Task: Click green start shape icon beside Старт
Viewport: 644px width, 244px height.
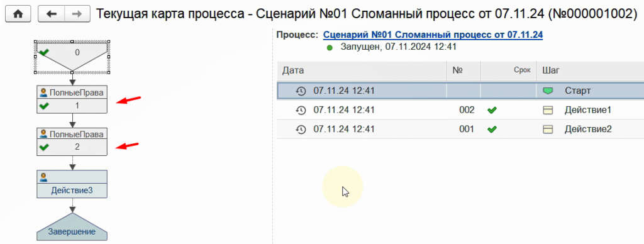Action: coord(548,91)
